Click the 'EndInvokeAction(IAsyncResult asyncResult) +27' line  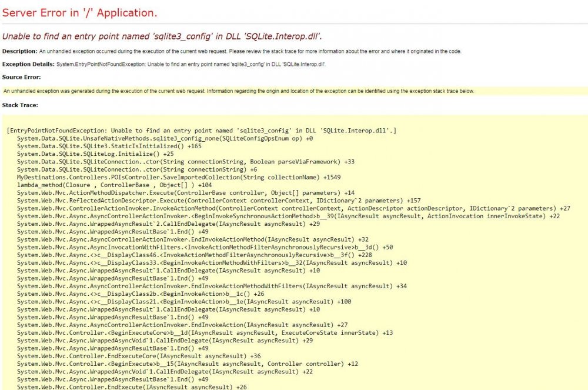(182, 325)
